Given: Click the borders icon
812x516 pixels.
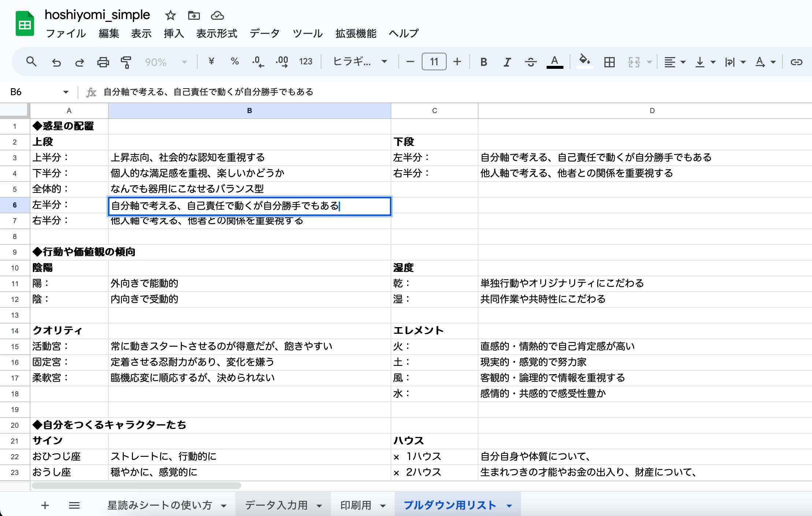Looking at the screenshot, I should tap(609, 62).
